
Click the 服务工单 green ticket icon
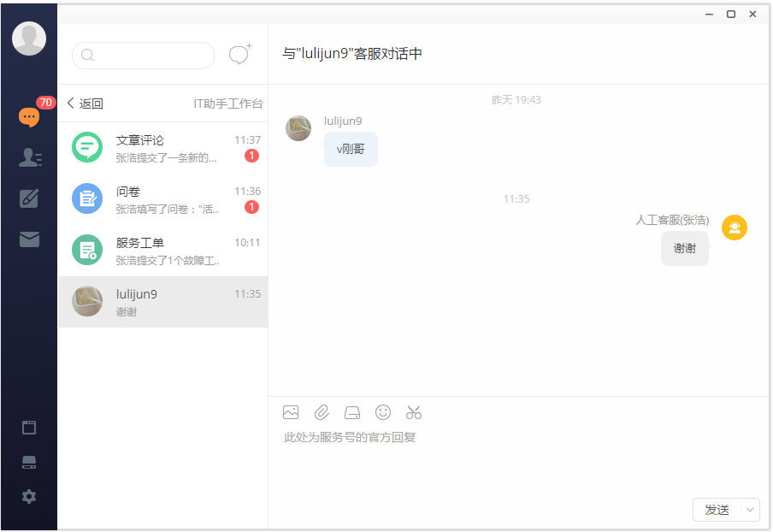pyautogui.click(x=87, y=250)
